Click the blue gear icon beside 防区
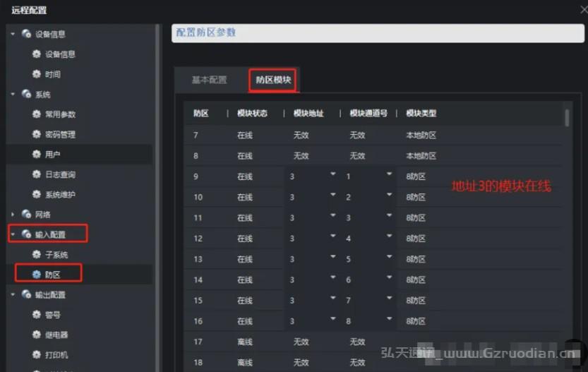Viewport: 588px width, 372px height. (37, 274)
